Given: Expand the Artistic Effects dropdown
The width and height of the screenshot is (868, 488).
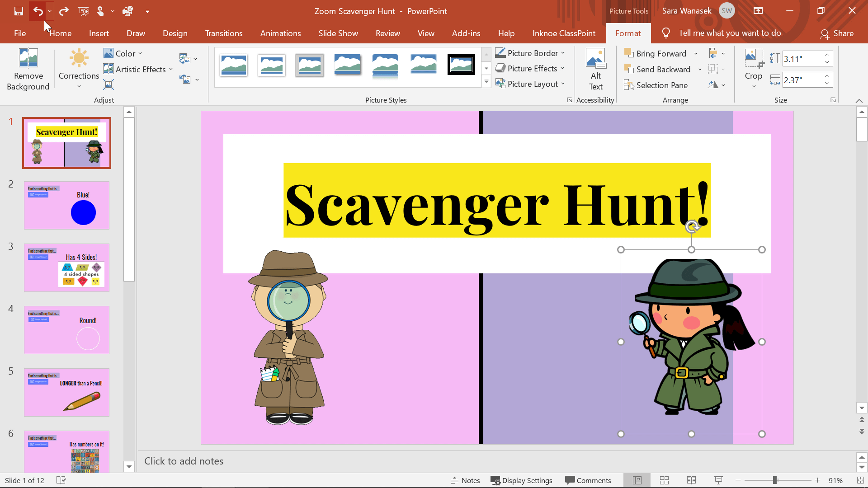Looking at the screenshot, I should 170,69.
